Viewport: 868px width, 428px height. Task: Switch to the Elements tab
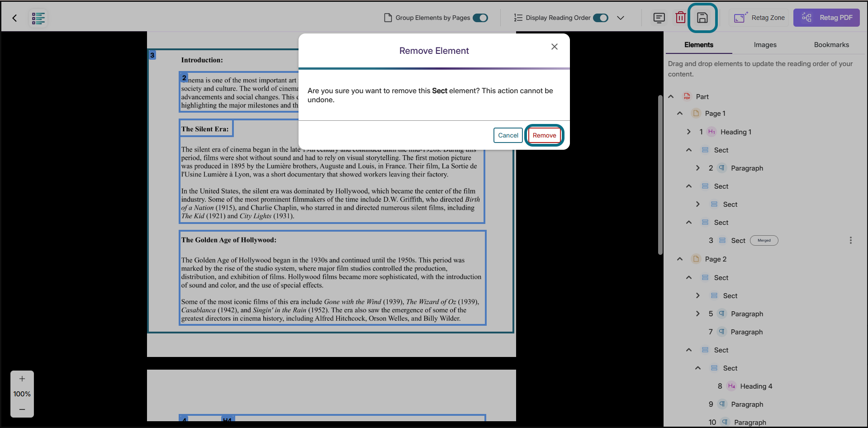(x=698, y=45)
